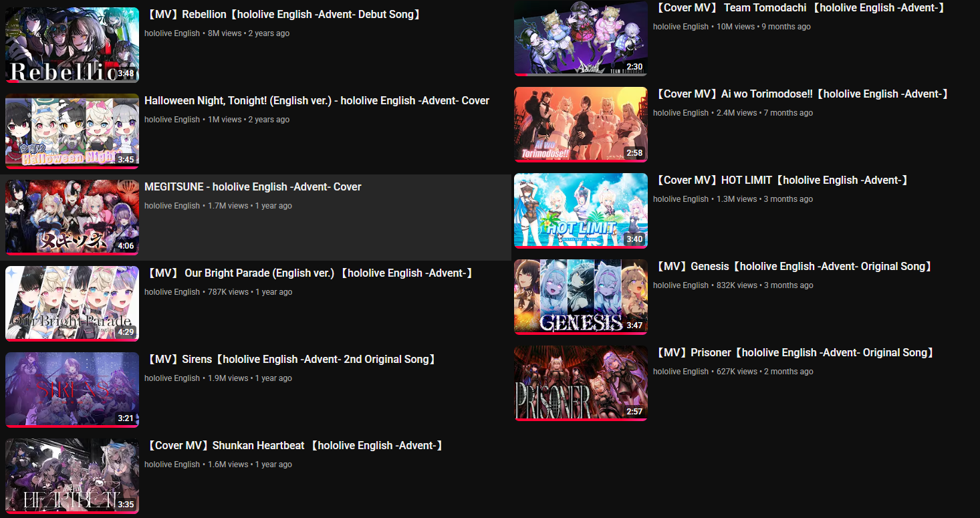The image size is (980, 518).
Task: Click the 3:40 duration badge on HOT LIMIT
Action: coord(634,239)
